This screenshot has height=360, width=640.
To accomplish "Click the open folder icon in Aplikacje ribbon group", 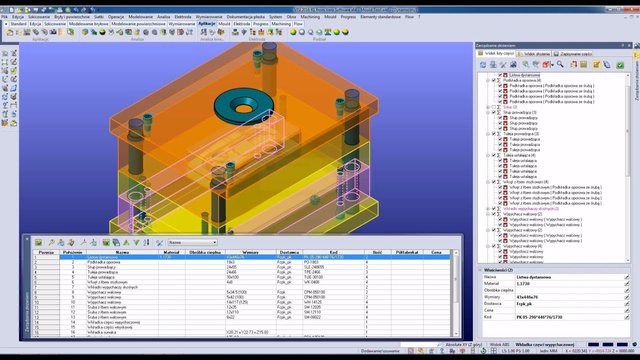I will [x=10, y=32].
